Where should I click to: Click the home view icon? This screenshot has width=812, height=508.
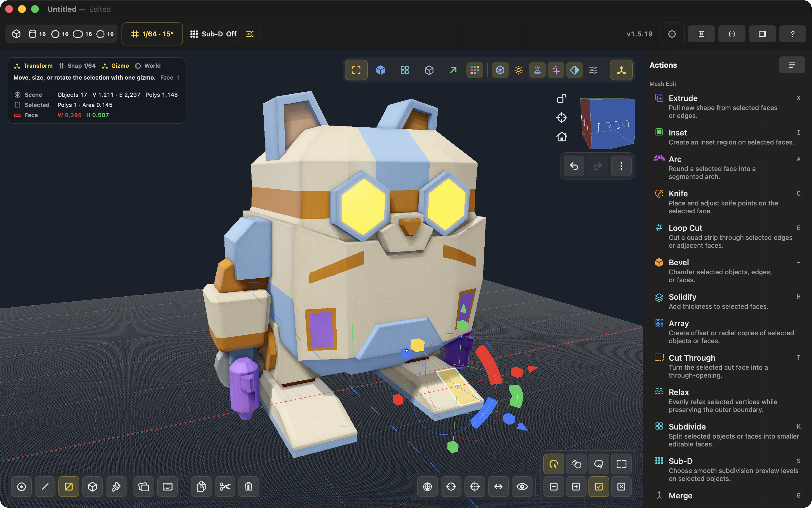[562, 137]
